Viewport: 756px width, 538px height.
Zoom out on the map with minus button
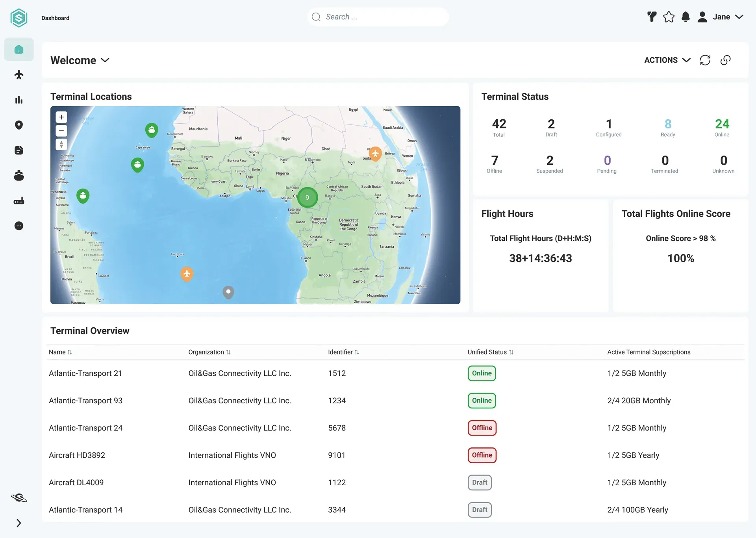tap(61, 131)
